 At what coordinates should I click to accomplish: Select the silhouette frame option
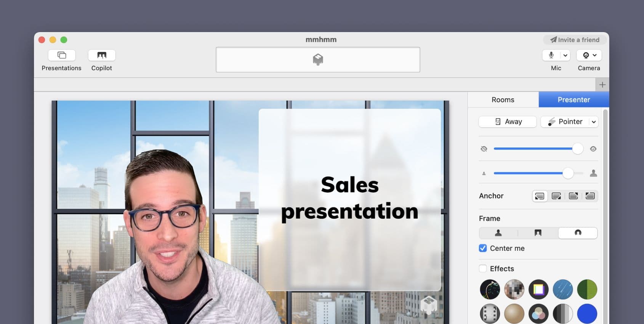click(x=498, y=233)
